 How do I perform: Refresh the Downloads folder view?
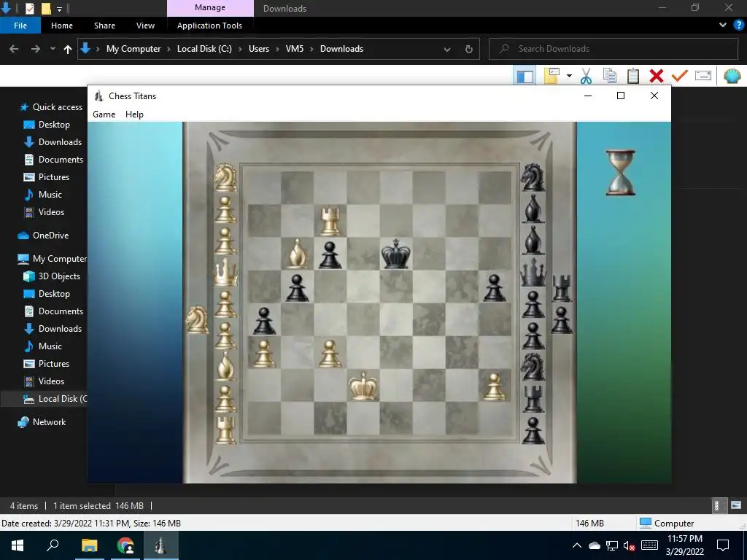(469, 49)
